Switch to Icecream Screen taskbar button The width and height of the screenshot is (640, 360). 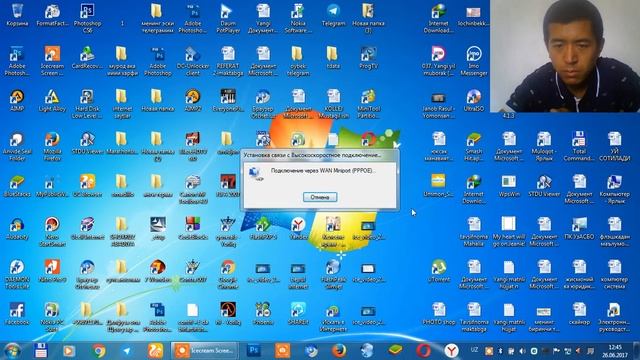pos(204,351)
